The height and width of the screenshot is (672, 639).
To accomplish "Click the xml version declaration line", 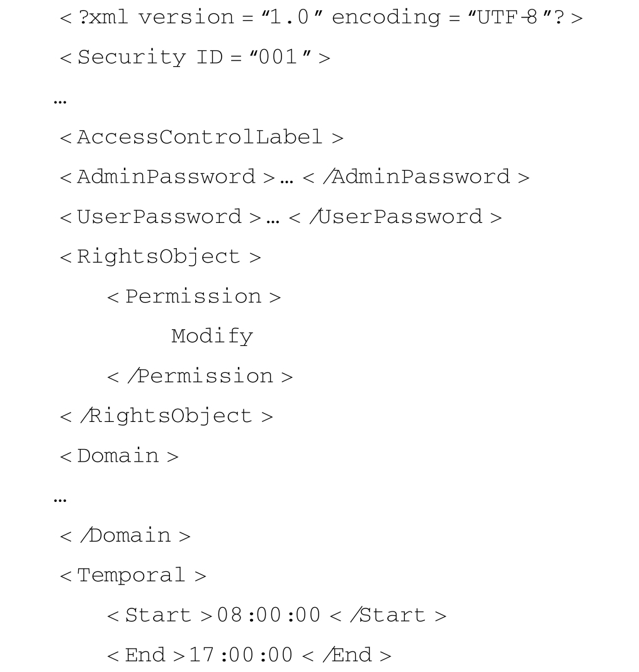I will [x=320, y=18].
